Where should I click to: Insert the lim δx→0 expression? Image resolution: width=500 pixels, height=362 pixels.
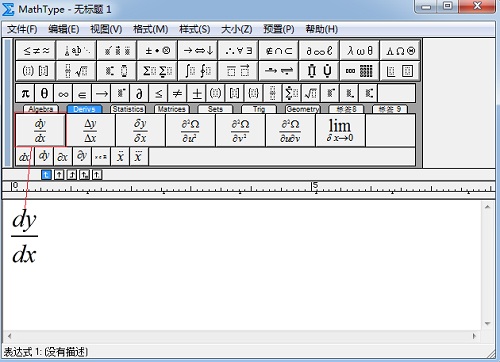[340, 130]
